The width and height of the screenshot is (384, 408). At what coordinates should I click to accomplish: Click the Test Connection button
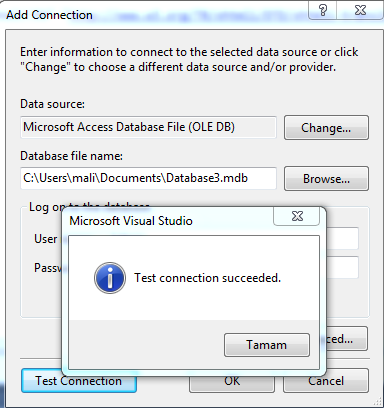(x=79, y=380)
